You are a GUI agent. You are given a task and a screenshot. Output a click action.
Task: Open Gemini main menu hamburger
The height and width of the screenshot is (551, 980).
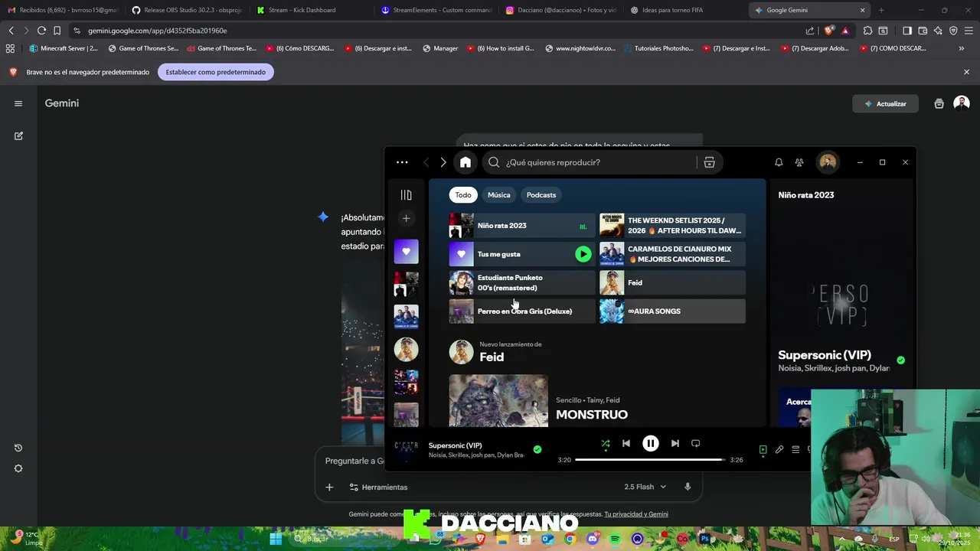point(18,103)
